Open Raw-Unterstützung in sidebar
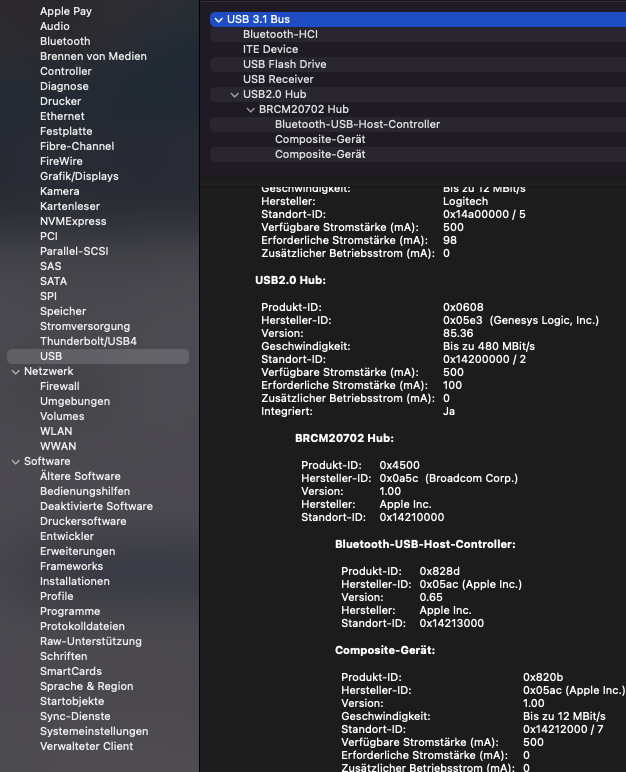The height and width of the screenshot is (772, 626). 91,642
